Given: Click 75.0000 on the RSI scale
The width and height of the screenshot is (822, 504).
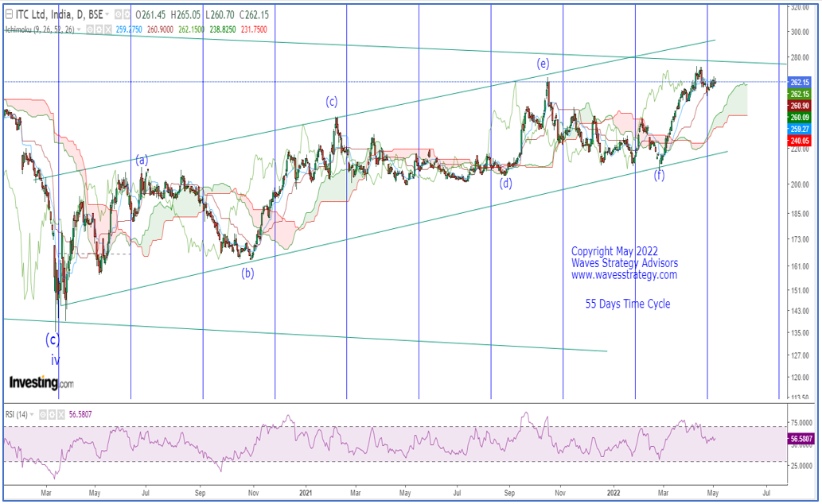Looking at the screenshot, I should coord(801,423).
